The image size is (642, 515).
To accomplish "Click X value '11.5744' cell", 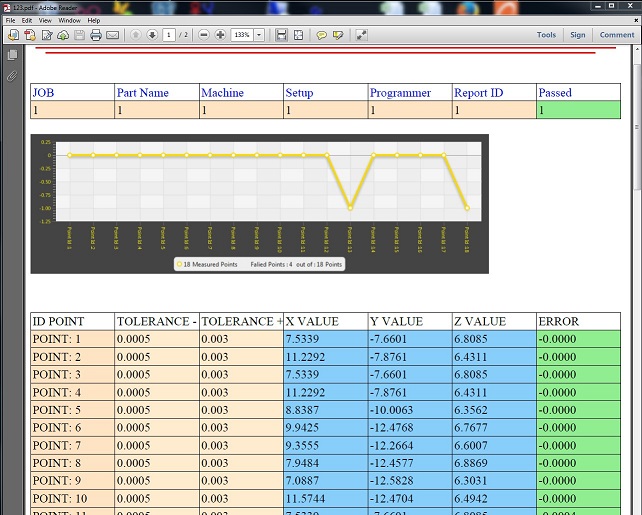I will pos(326,499).
